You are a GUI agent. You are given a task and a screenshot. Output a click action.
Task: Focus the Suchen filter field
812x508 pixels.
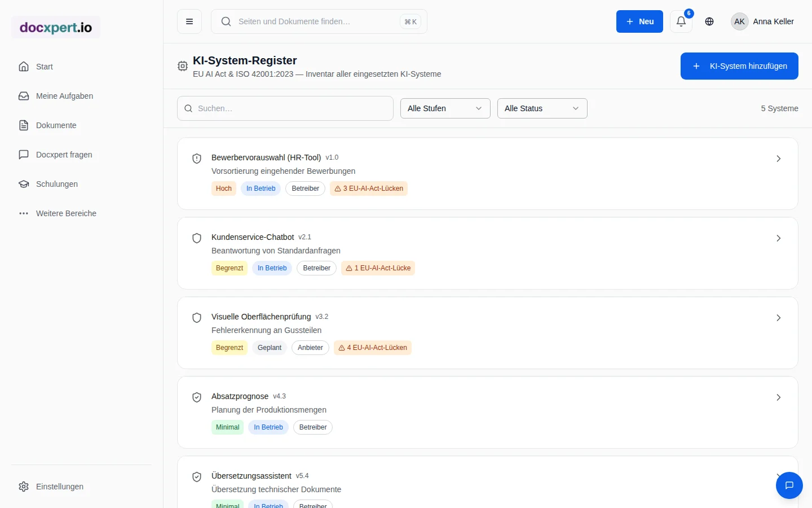coord(285,108)
